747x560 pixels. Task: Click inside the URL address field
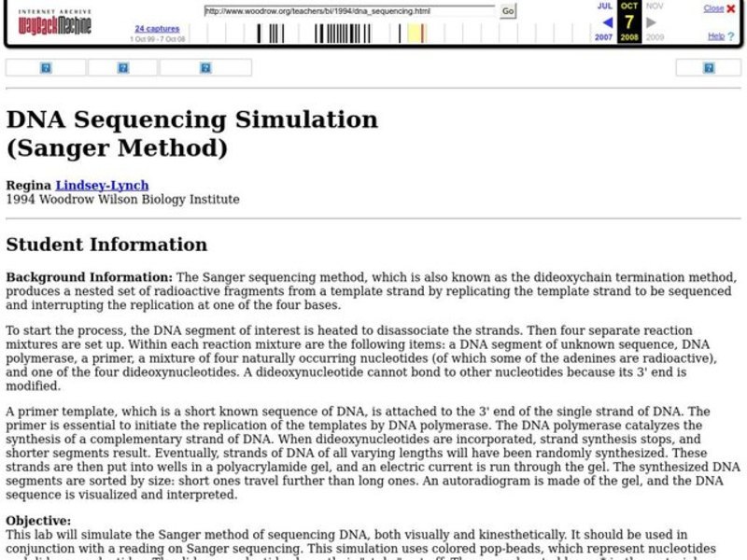click(x=345, y=11)
